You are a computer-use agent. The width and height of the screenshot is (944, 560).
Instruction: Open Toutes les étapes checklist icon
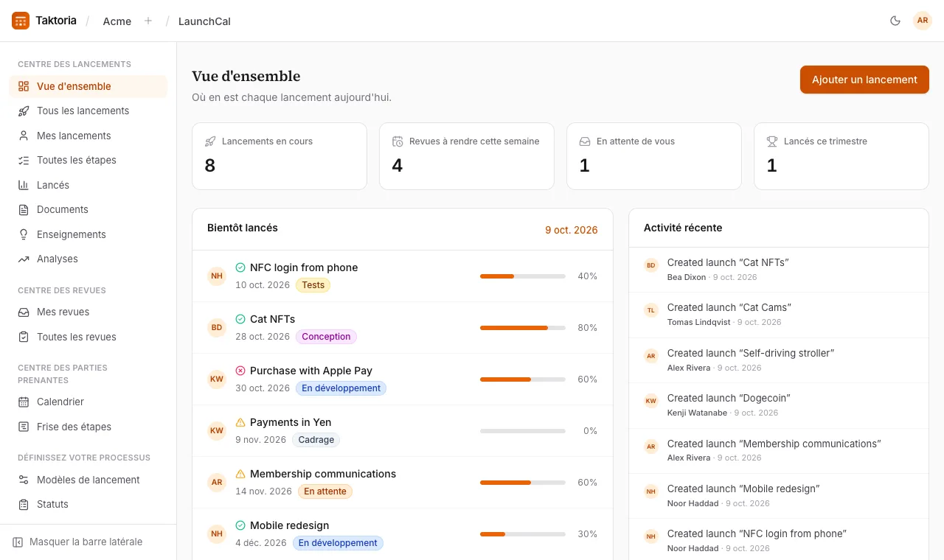24,160
